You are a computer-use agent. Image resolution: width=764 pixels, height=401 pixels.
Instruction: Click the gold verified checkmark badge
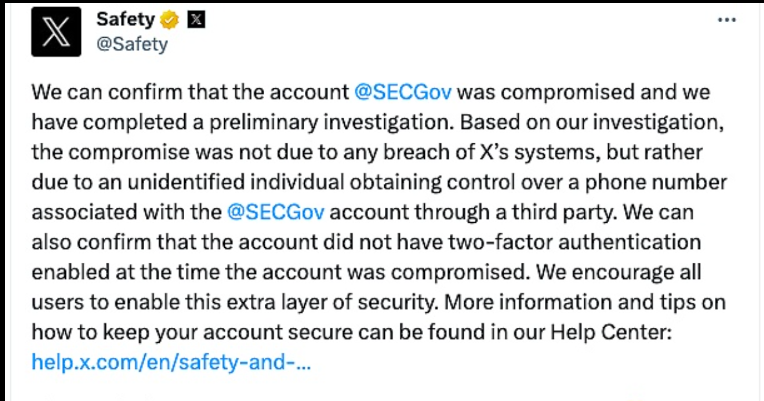(172, 19)
